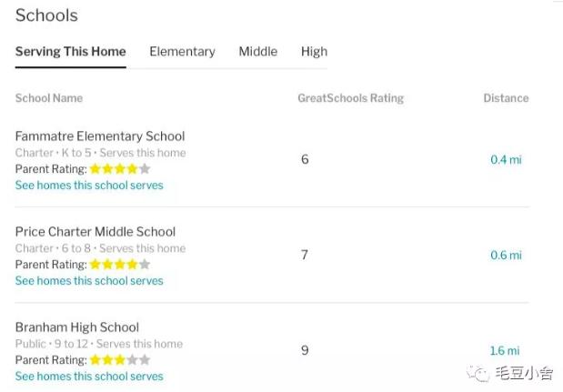
Task: Click Price Charter parent rating stars
Action: pos(119,265)
